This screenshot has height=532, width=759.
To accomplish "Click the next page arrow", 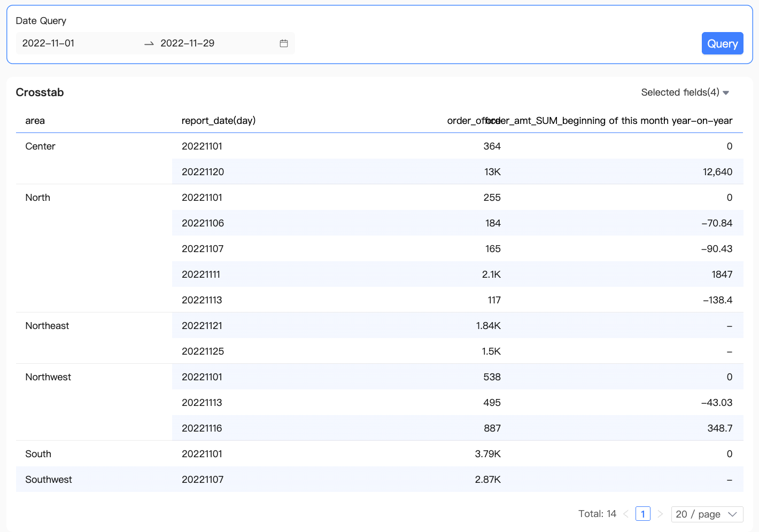I will (x=660, y=514).
